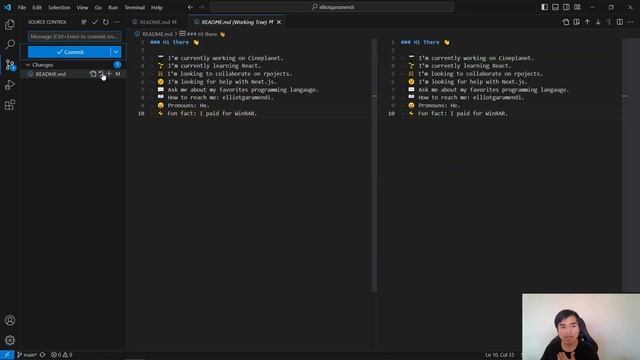The image size is (640, 360).
Task: Click open file icon in diff editor toolbar
Action: 566,22
